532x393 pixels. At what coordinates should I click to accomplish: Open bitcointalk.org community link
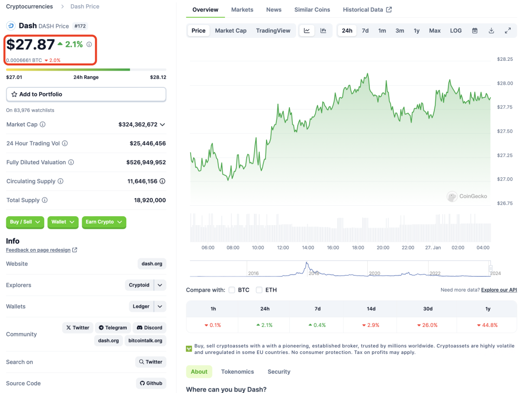[145, 340]
